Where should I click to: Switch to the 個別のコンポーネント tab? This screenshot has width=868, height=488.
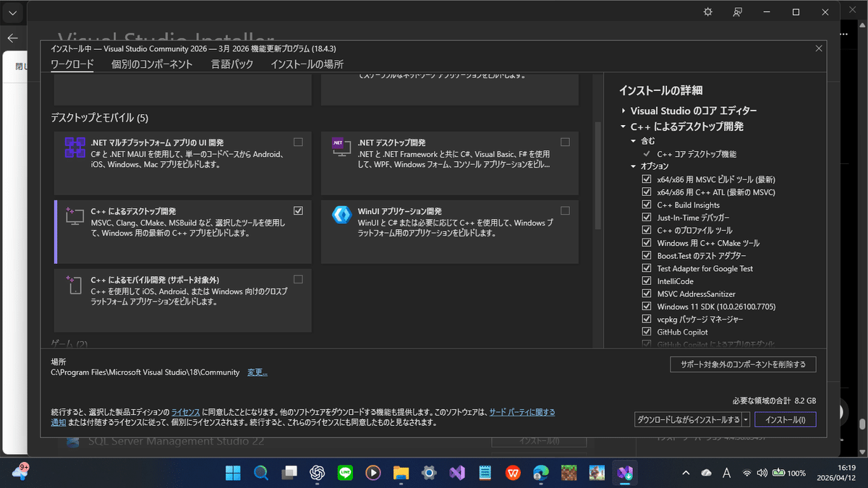click(x=153, y=64)
